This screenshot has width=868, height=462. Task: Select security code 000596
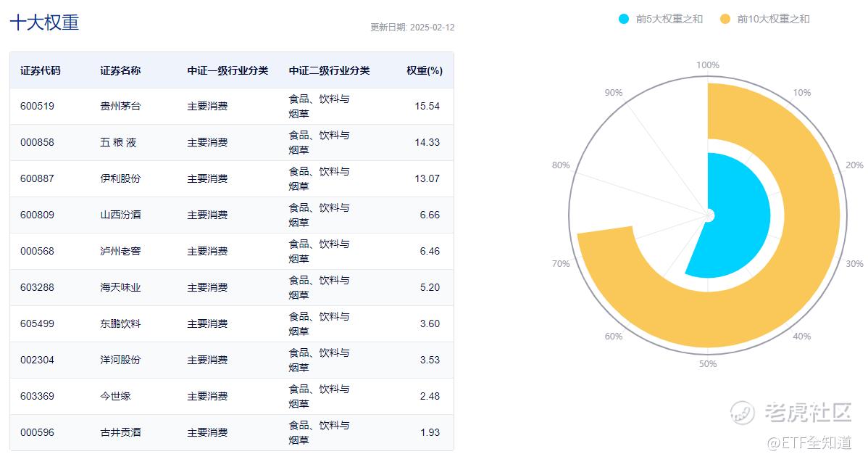[37, 433]
